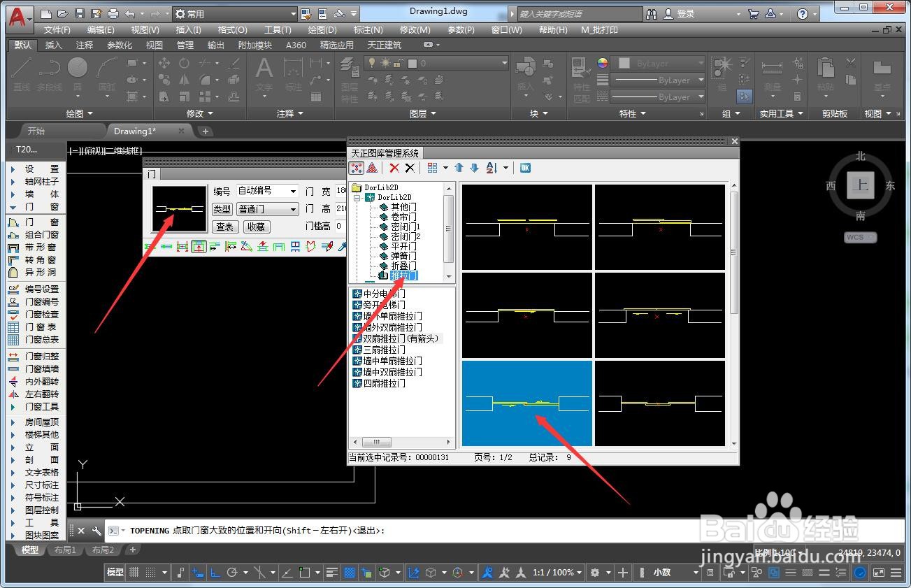Click the blue down arrow in library toolbar
This screenshot has width=911, height=588.
click(x=474, y=168)
